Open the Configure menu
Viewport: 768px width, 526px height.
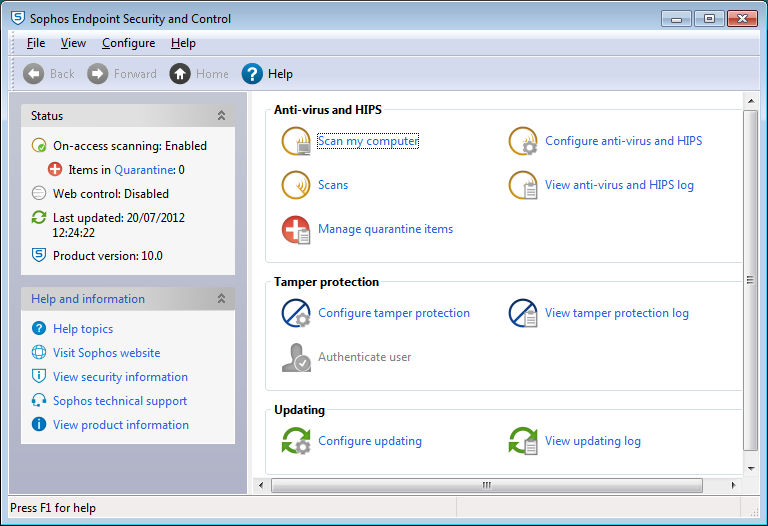128,43
